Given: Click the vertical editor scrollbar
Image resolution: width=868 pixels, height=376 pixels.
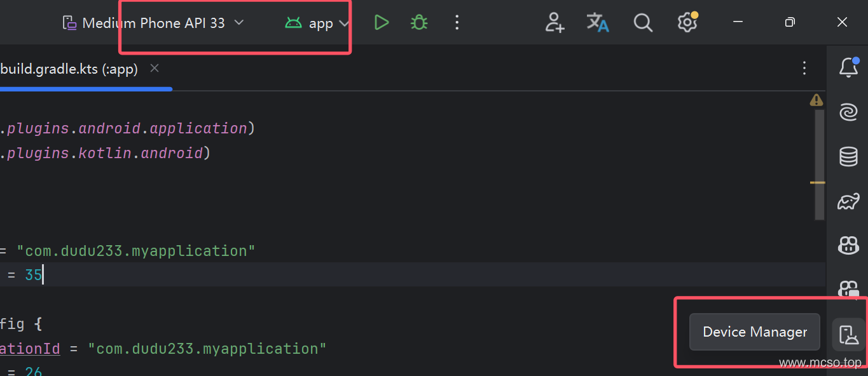Looking at the screenshot, I should tap(820, 164).
